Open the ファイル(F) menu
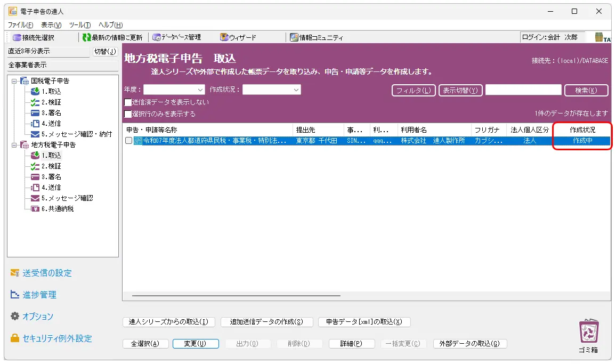Viewport: 616px width, 364px height. [x=20, y=25]
